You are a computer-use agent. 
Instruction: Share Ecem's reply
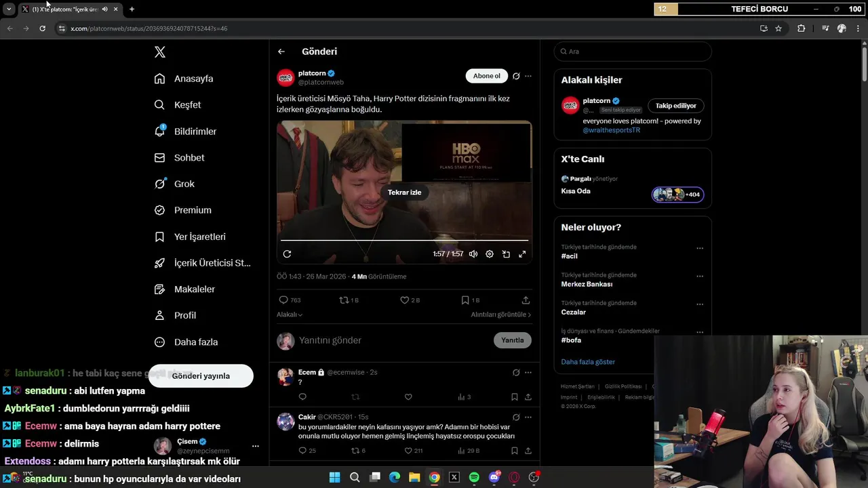528,397
